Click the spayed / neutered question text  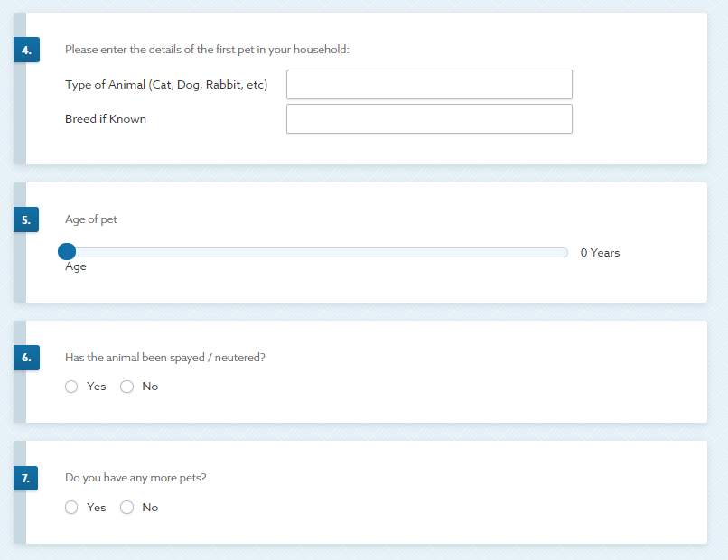click(165, 358)
